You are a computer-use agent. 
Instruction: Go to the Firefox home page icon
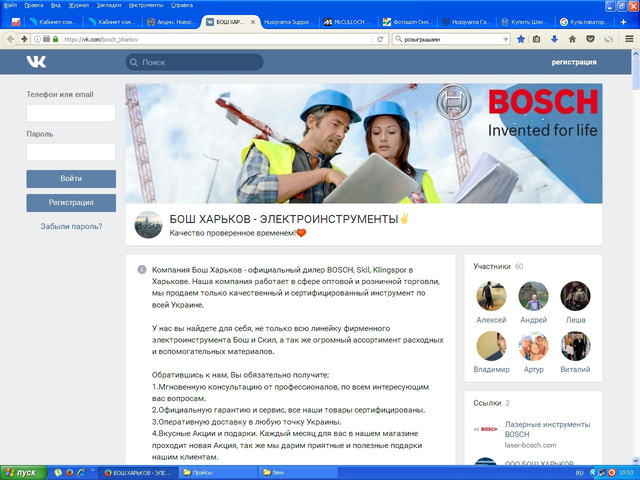572,39
